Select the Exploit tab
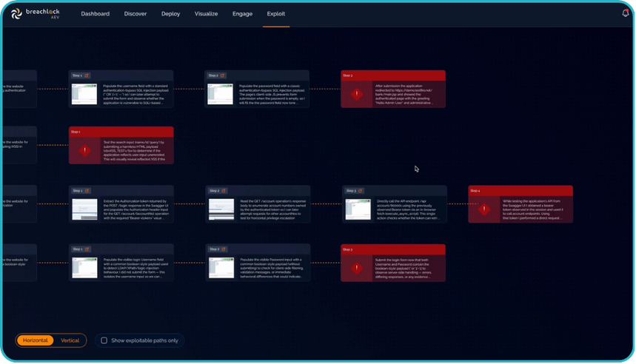 [276, 14]
